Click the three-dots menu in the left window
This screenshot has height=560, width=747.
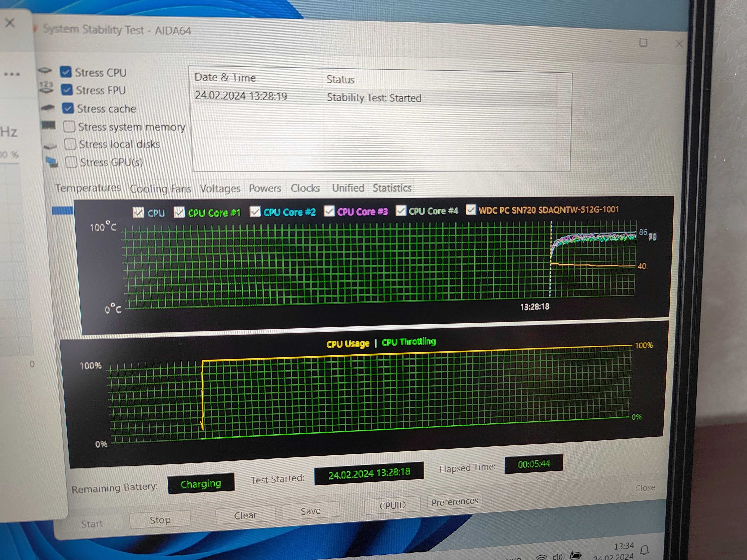12,74
